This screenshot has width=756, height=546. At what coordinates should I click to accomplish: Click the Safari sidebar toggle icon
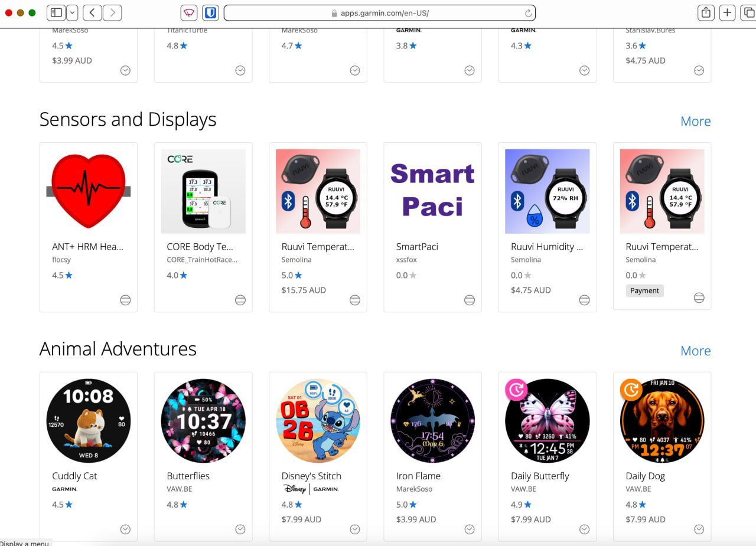pos(56,12)
